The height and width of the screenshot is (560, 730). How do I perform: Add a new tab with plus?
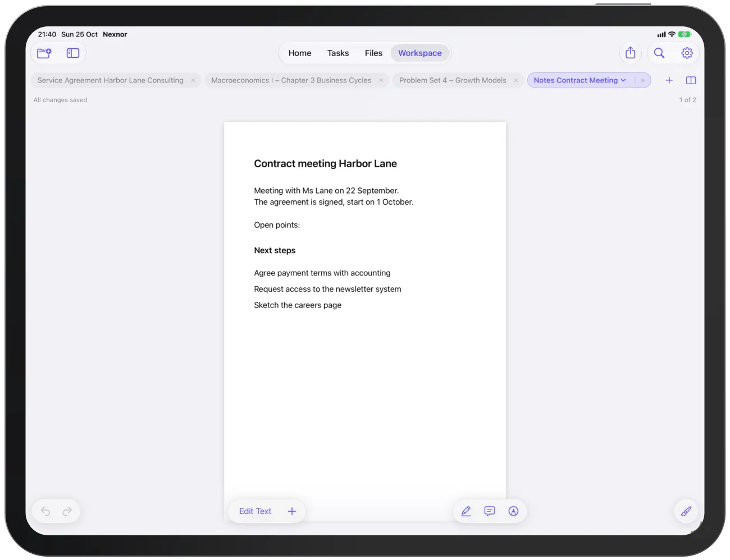669,80
